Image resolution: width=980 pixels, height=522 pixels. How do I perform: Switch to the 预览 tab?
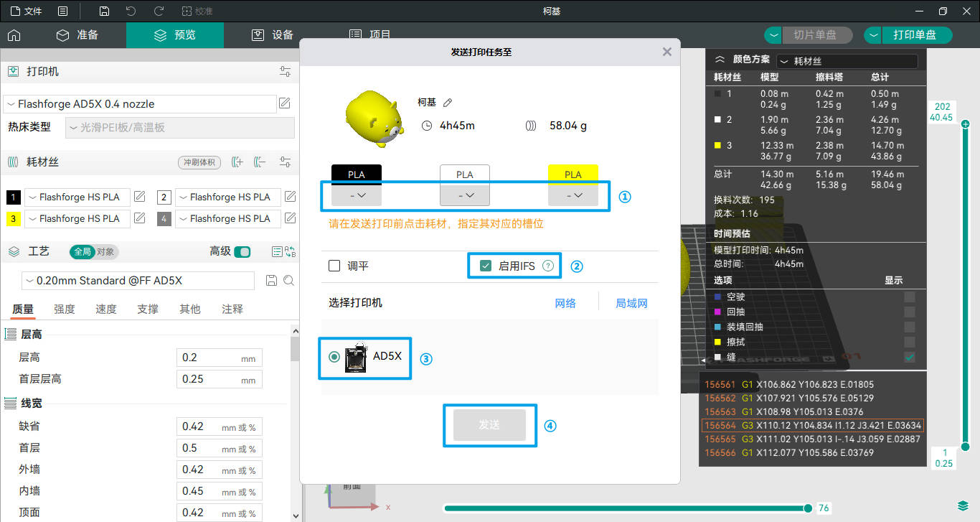(x=175, y=35)
